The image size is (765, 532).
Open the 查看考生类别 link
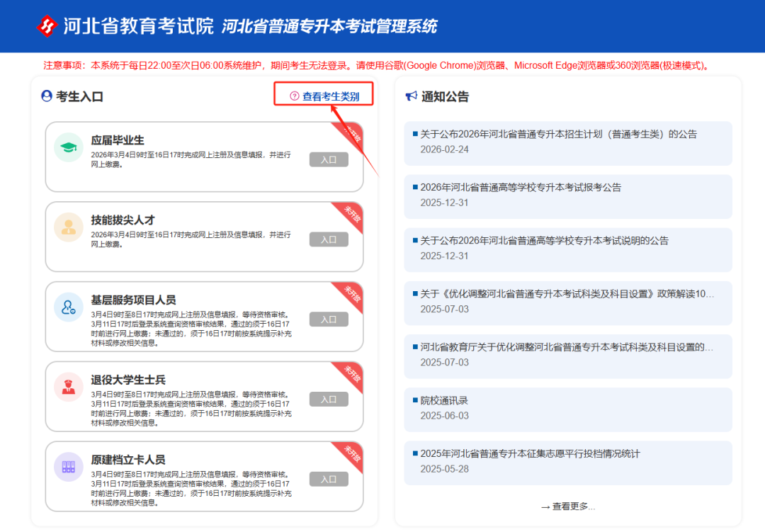tap(330, 96)
